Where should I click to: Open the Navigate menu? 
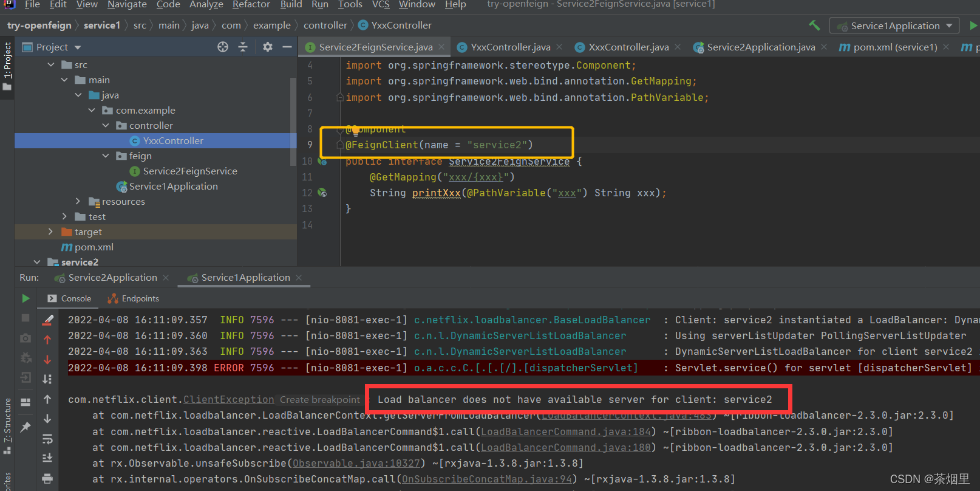tap(127, 4)
